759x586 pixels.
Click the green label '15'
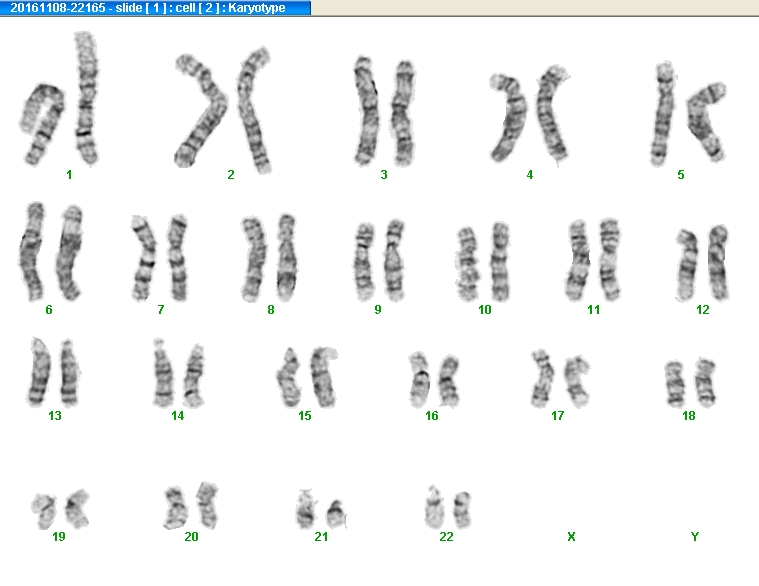[305, 416]
